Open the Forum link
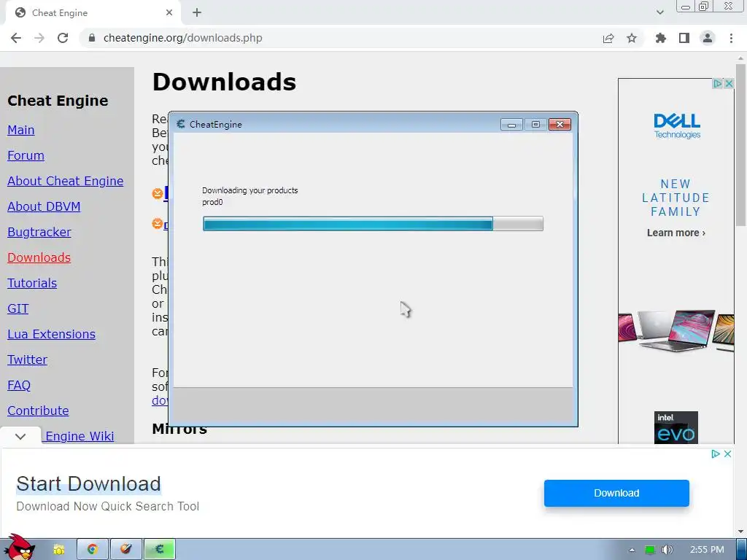The image size is (747, 560). 26,156
